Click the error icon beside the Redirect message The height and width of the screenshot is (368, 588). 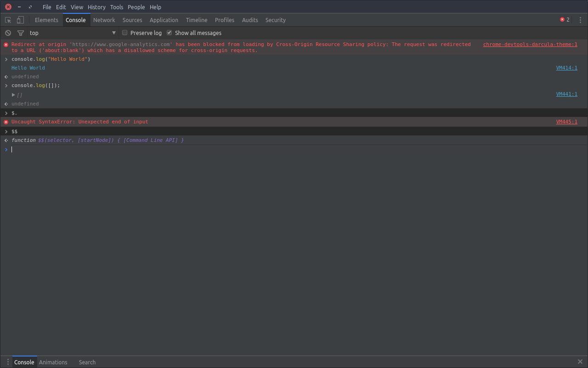point(6,45)
